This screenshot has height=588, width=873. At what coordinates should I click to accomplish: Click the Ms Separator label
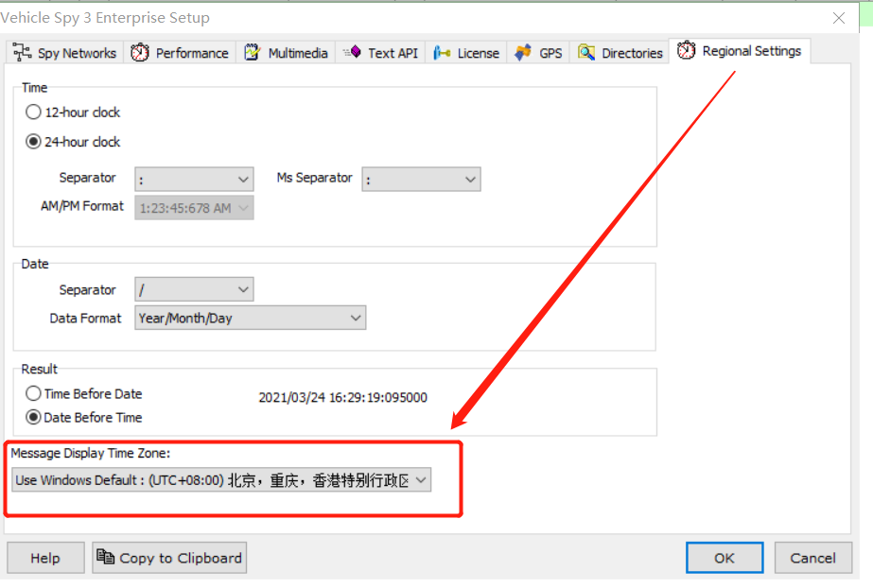point(315,178)
